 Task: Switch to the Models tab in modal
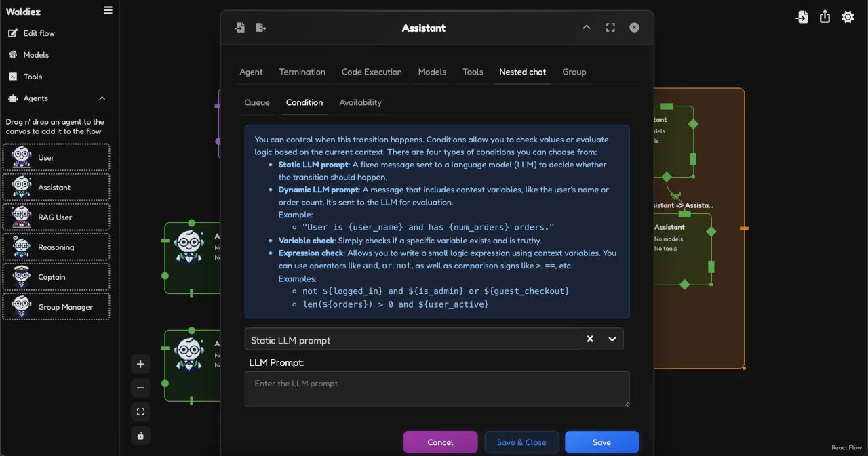click(432, 72)
